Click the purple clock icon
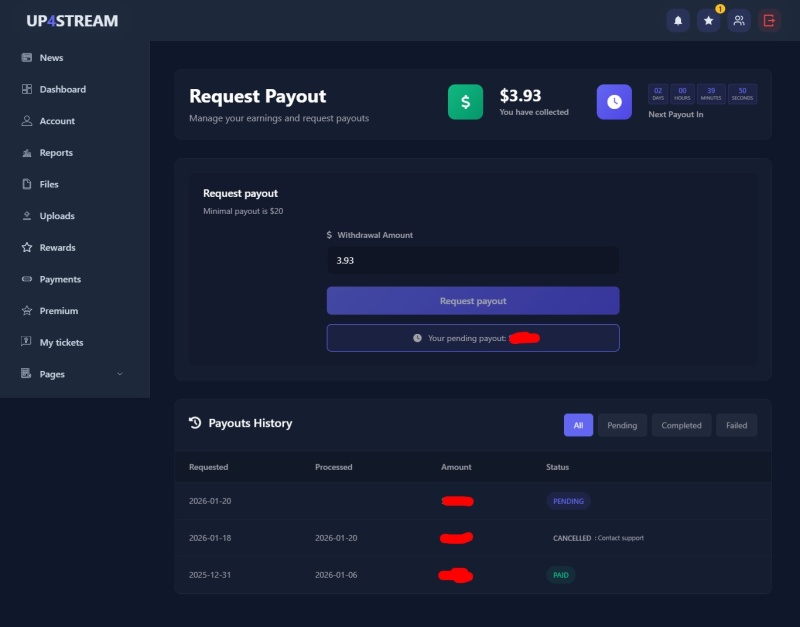Image resolution: width=800 pixels, height=627 pixels. [x=614, y=102]
